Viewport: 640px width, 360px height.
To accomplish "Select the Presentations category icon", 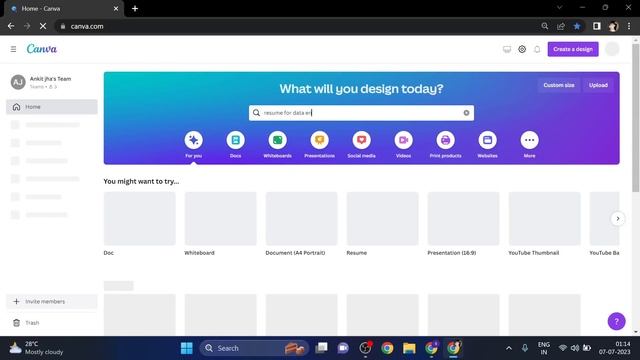I will click(320, 140).
